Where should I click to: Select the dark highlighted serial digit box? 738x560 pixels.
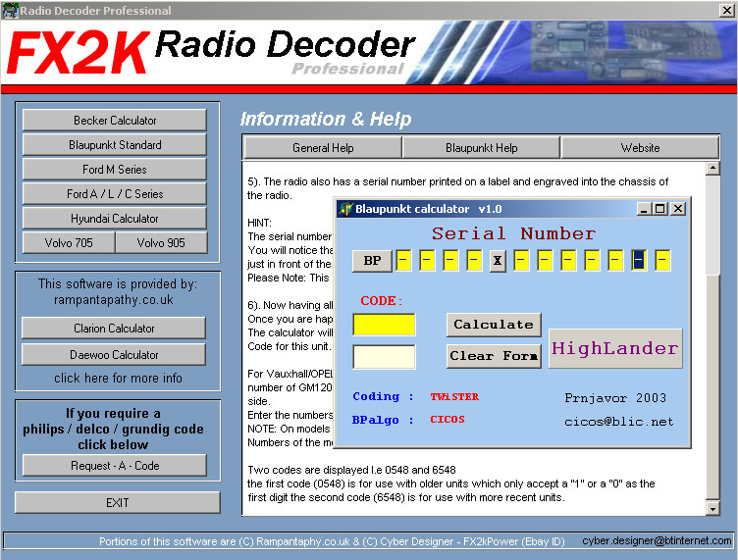tap(639, 260)
